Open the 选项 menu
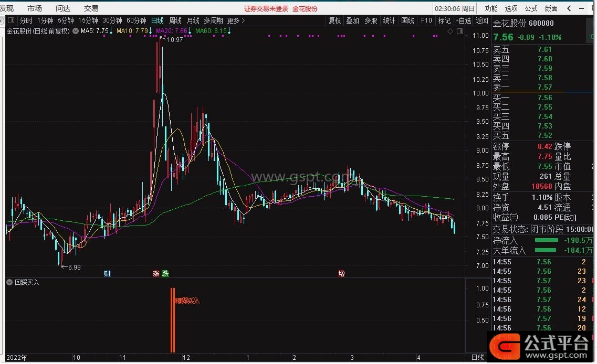The height and width of the screenshot is (364, 597). [511, 8]
